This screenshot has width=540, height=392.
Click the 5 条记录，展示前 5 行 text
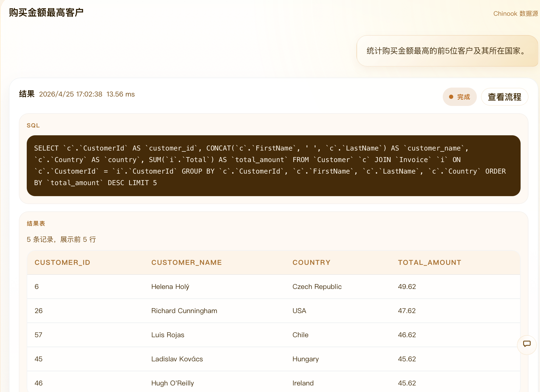pyautogui.click(x=61, y=239)
